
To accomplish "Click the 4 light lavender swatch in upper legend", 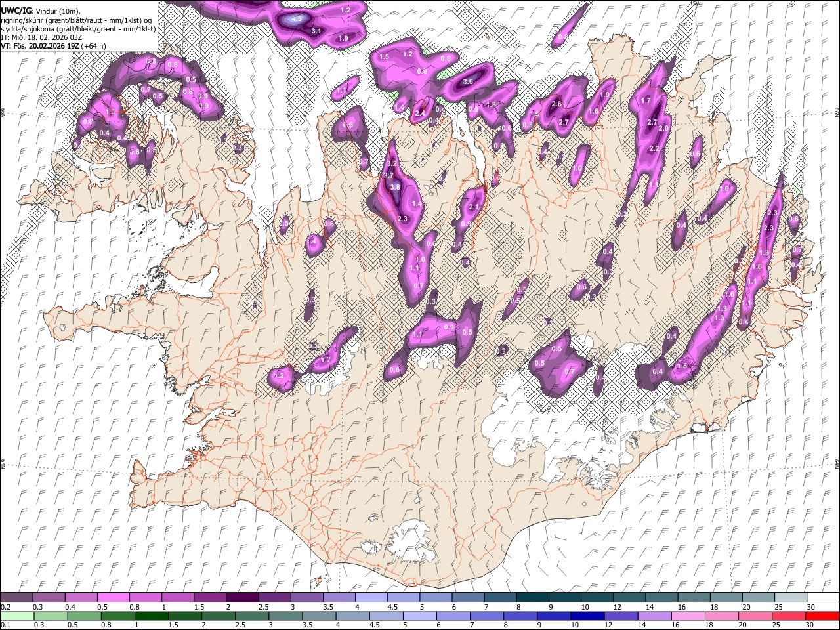I will (x=371, y=597).
